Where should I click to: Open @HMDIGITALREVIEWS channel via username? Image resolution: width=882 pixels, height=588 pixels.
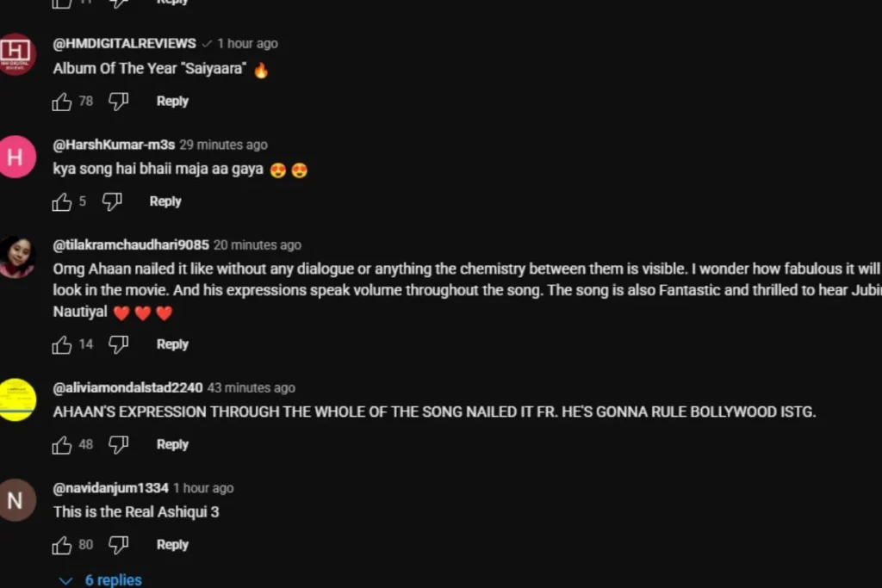pos(124,43)
